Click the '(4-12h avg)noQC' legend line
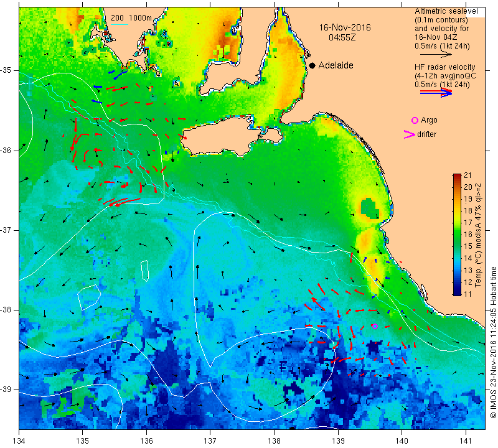Screen dimensions: 498x448 (x=445, y=76)
